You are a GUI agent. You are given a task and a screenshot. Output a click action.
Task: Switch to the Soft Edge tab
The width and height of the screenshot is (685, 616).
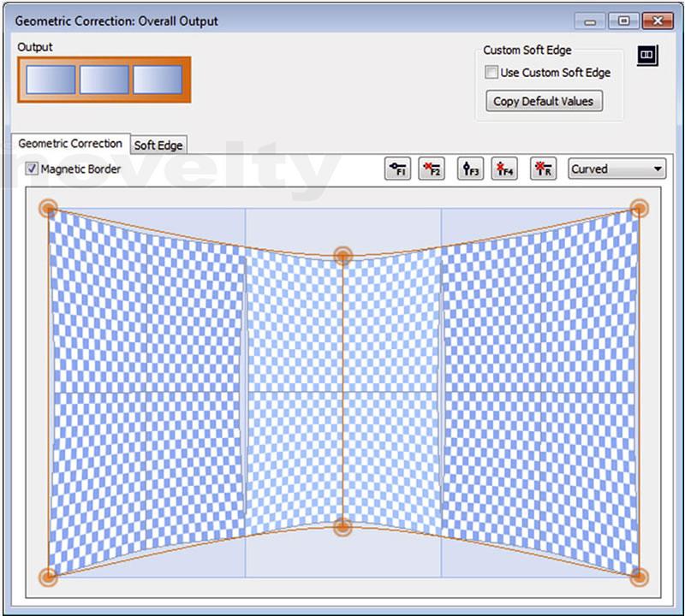(x=158, y=145)
